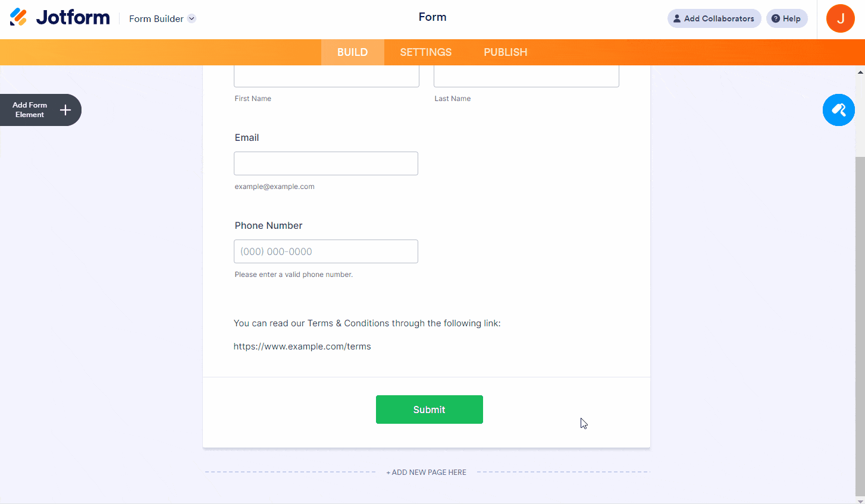Select the Terms & Conditions paragraph text
This screenshot has width=865, height=504.
[x=367, y=323]
